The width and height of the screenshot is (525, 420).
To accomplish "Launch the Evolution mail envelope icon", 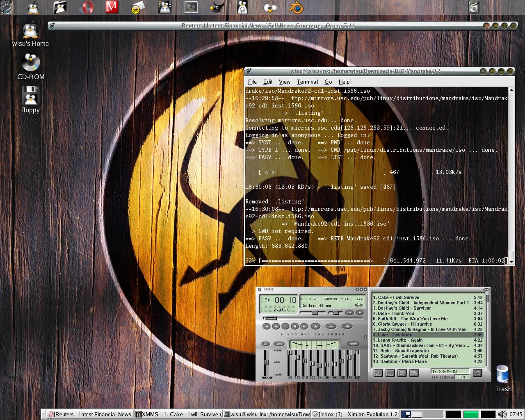I will point(138,7).
